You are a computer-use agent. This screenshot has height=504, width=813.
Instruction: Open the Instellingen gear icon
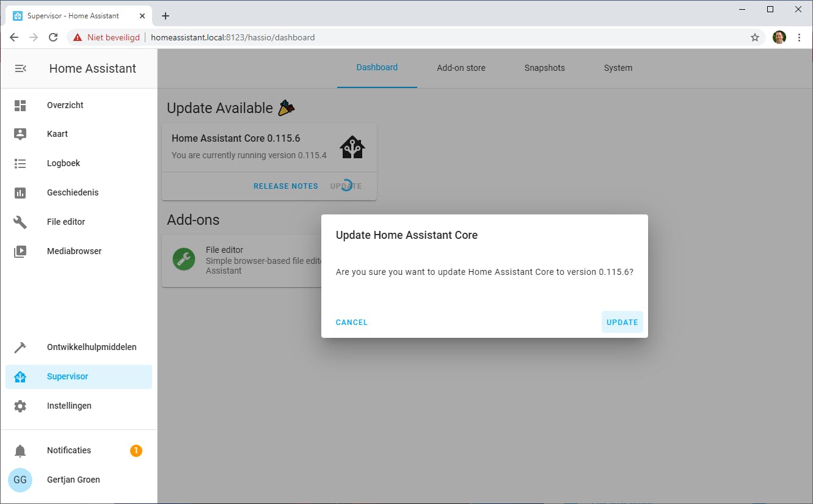point(20,406)
